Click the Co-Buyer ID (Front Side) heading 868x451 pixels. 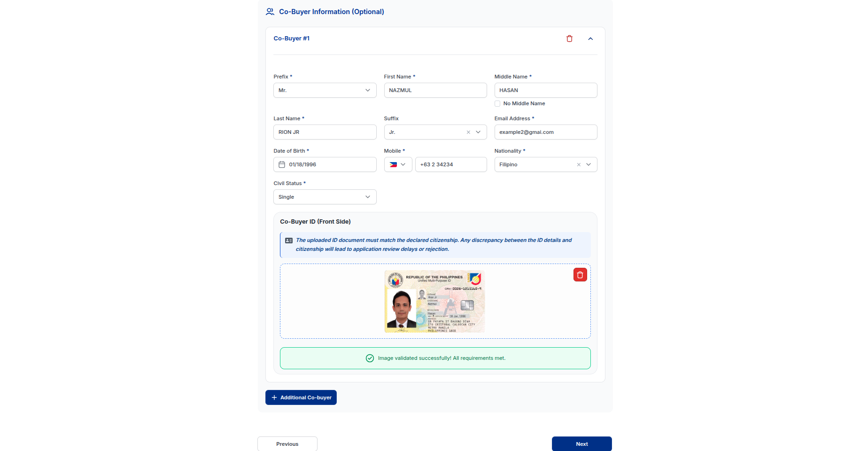315,222
